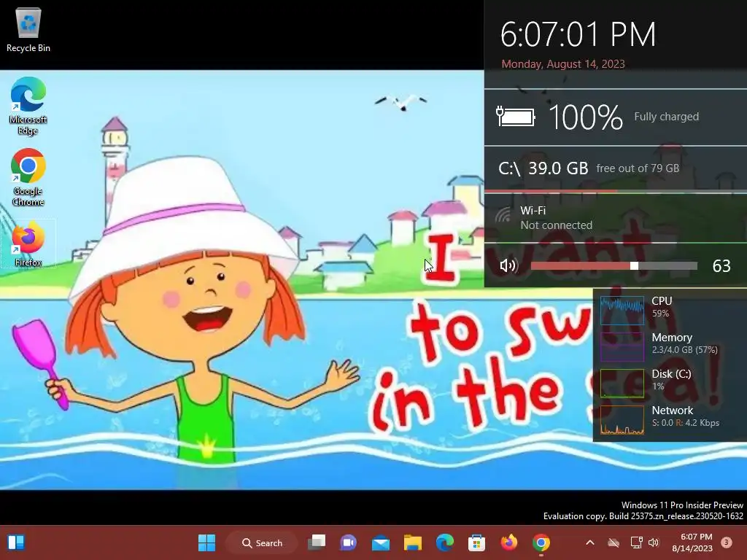Select the Microsoft Edge desktop shortcut
747x560 pixels.
28,106
